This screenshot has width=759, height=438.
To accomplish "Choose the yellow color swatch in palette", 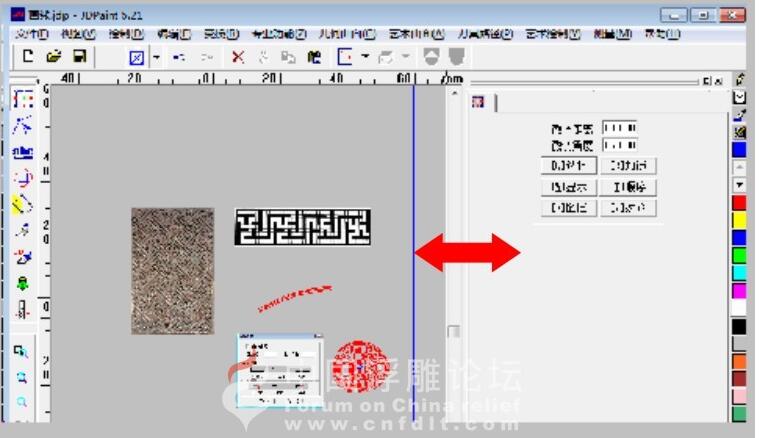I will coord(740,220).
